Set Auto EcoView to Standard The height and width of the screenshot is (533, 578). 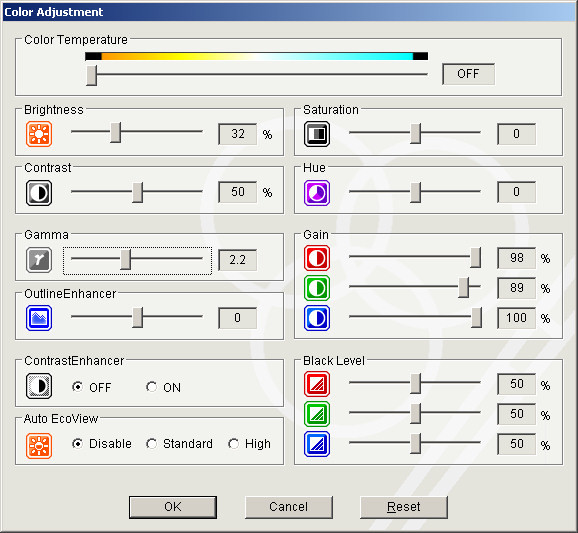(179, 443)
